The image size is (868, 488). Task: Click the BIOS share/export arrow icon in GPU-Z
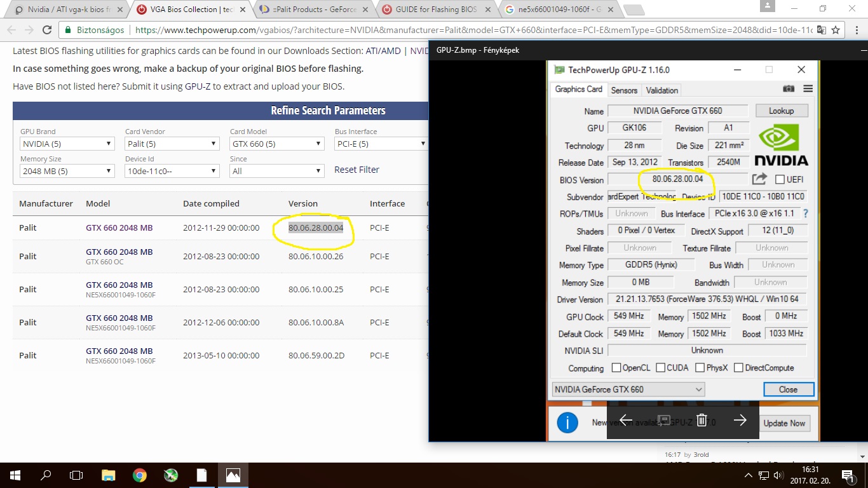[760, 179]
